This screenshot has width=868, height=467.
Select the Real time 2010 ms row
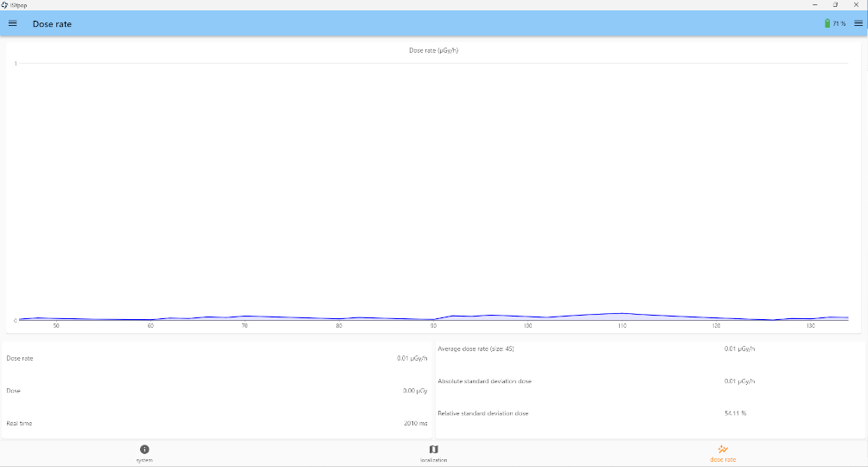[216, 423]
